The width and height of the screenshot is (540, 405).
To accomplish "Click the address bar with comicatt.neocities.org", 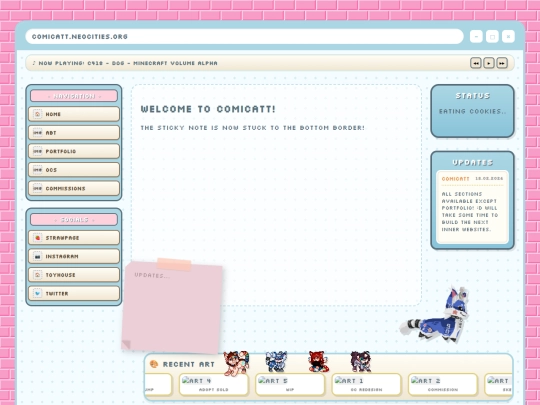I will [x=245, y=37].
